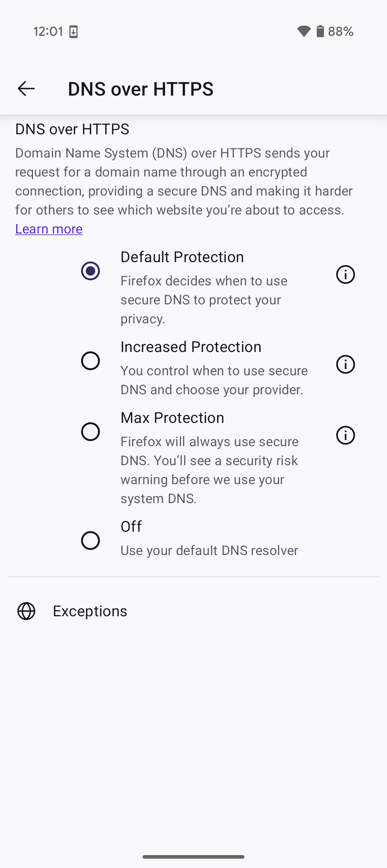The image size is (387, 868).
Task: Tap the back arrow icon
Action: 26,88
